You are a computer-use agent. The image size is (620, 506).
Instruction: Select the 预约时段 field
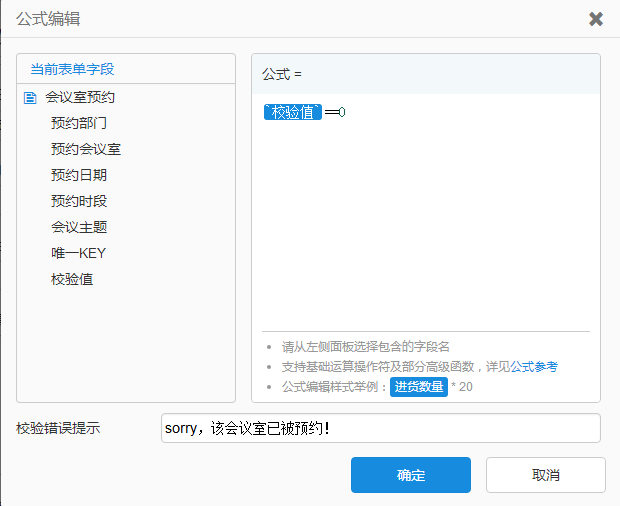tap(79, 202)
